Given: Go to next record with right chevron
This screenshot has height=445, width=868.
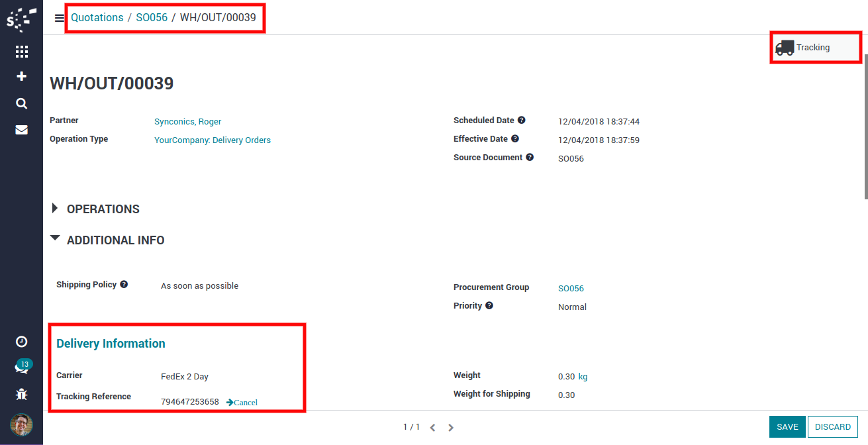Looking at the screenshot, I should tap(451, 428).
